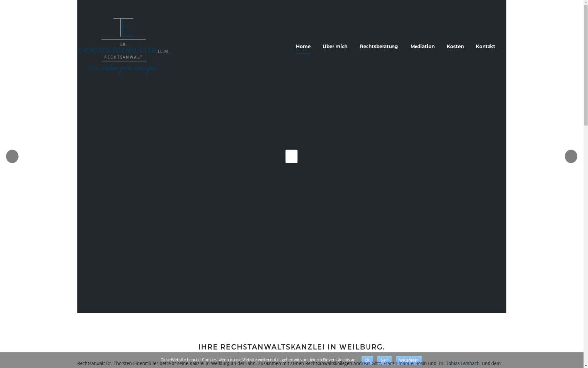
Task: Click the TE monogram in the logo
Action: 123,27
